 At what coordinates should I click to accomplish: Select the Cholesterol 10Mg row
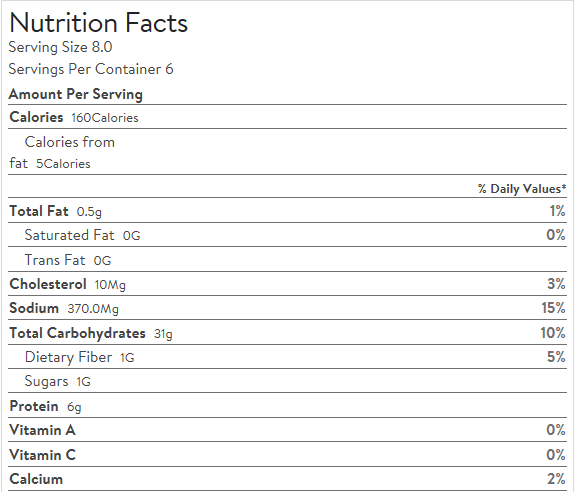pos(288,284)
